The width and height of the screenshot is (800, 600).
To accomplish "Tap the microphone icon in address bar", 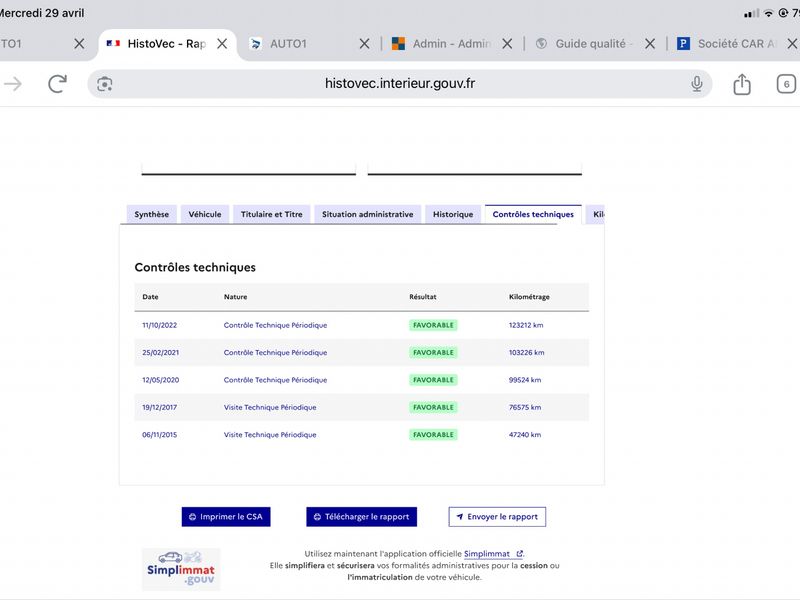I will pyautogui.click(x=696, y=84).
